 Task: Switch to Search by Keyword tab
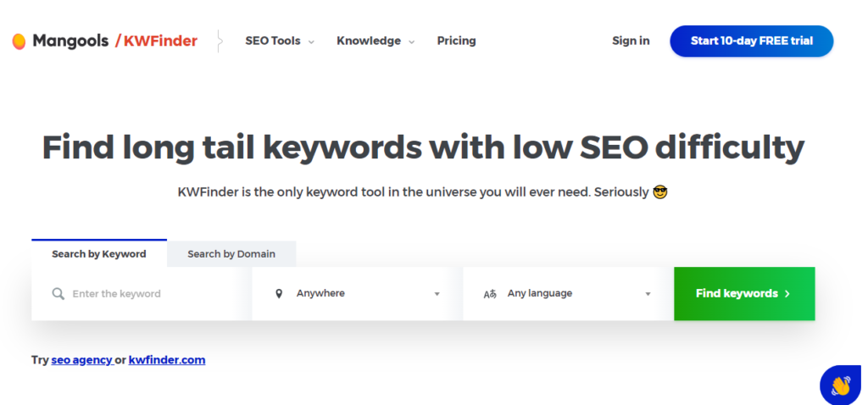coord(99,254)
